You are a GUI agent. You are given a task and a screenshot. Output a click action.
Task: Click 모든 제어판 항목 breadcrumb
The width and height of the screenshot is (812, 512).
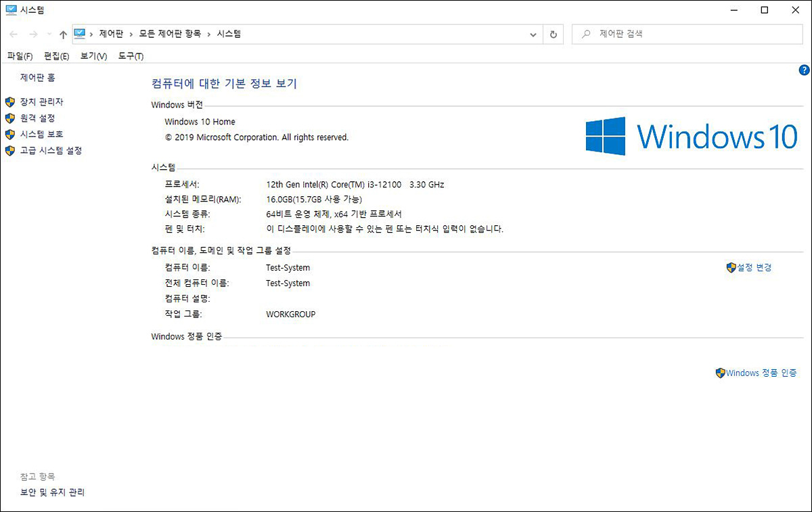pos(170,34)
